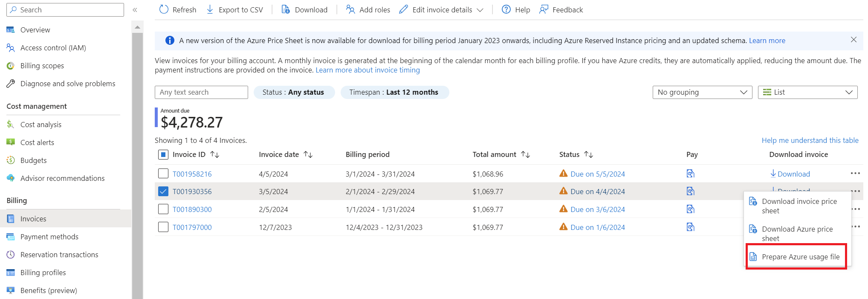Open invoice T001890300 link
This screenshot has width=868, height=299.
point(192,209)
